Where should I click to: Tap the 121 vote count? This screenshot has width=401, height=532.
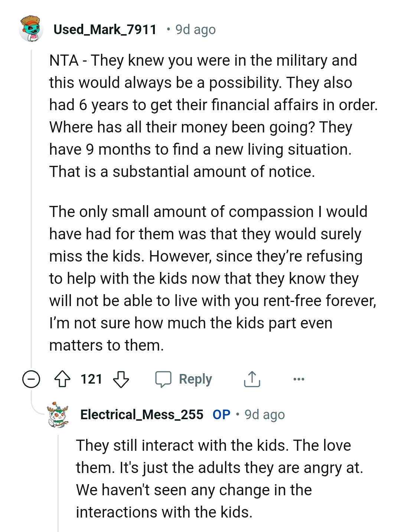[91, 379]
